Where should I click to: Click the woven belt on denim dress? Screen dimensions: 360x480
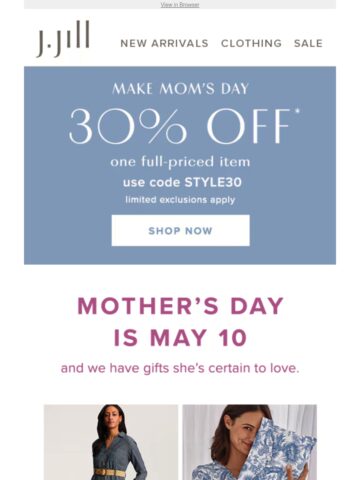[110, 473]
